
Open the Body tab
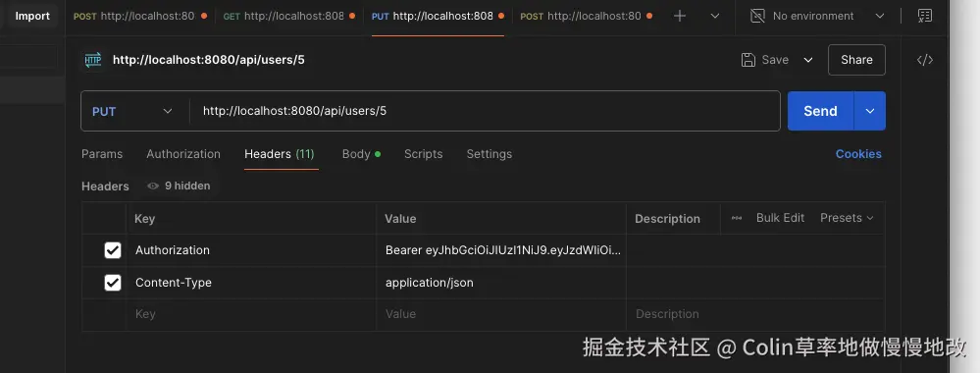[x=361, y=154]
